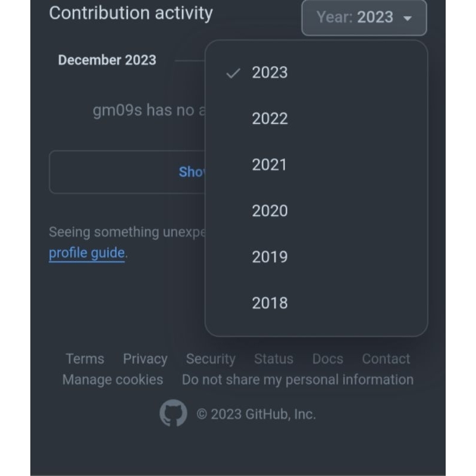Select year 2022 from the dropdown
The width and height of the screenshot is (476, 476).
click(x=271, y=118)
